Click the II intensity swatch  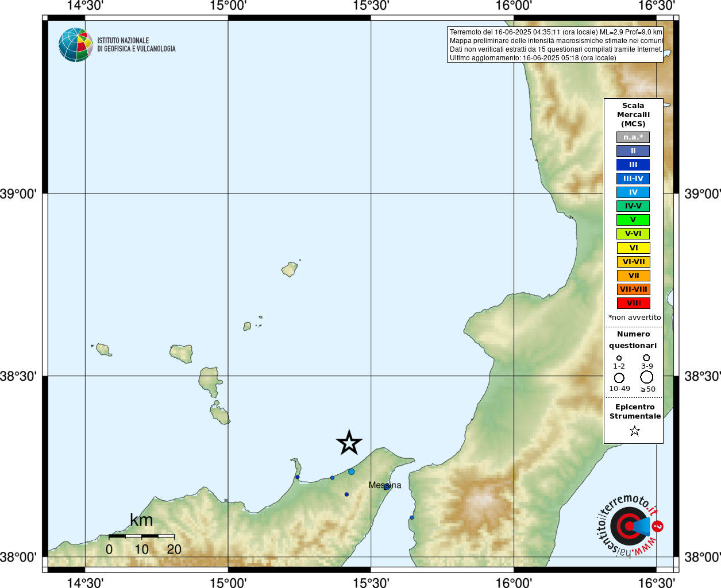tap(633, 151)
